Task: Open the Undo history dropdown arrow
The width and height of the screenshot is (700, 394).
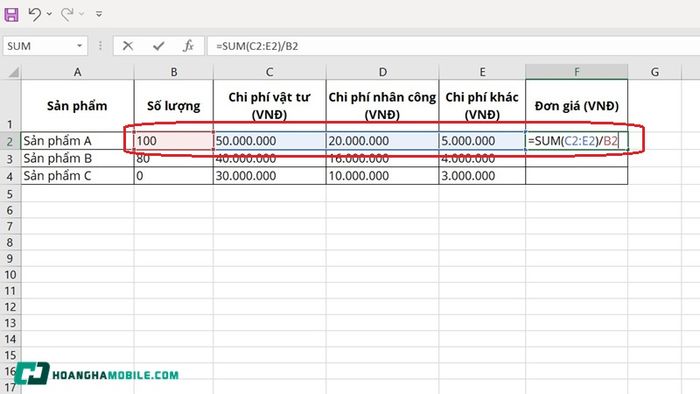Action: (49, 14)
